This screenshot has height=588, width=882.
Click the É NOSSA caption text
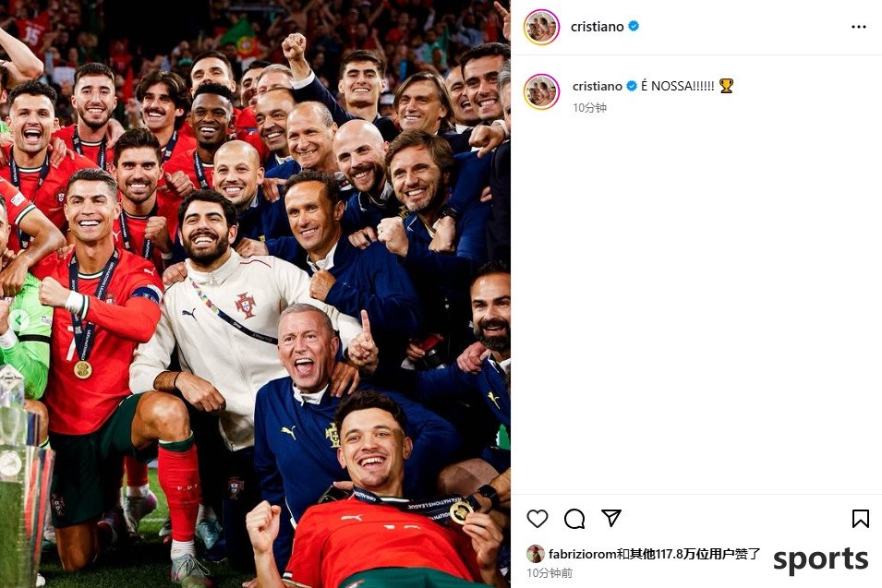click(677, 86)
